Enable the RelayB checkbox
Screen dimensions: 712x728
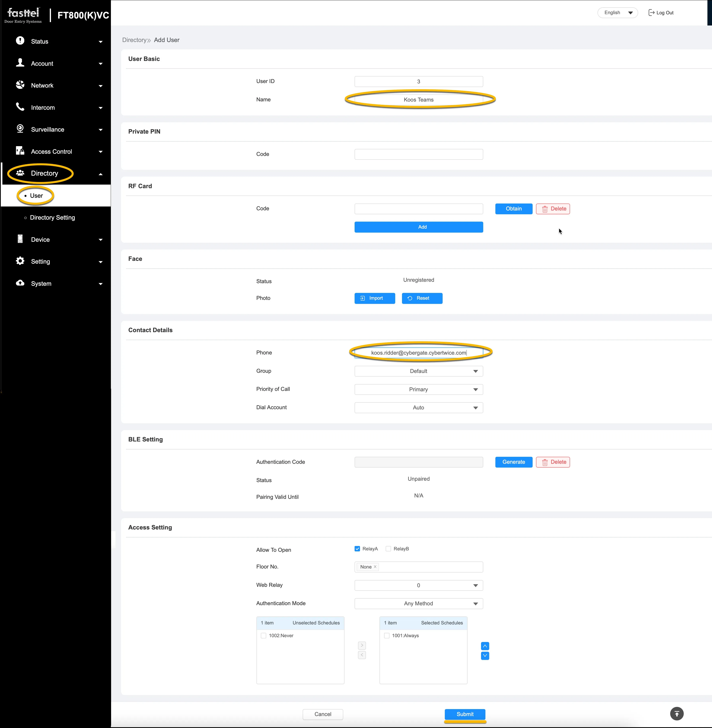[x=388, y=549]
